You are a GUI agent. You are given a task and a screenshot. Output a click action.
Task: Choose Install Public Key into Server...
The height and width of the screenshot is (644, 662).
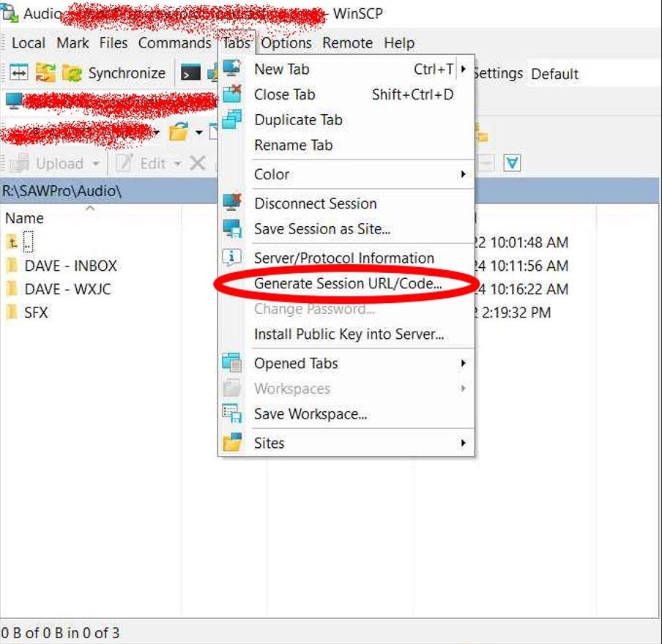click(x=346, y=334)
